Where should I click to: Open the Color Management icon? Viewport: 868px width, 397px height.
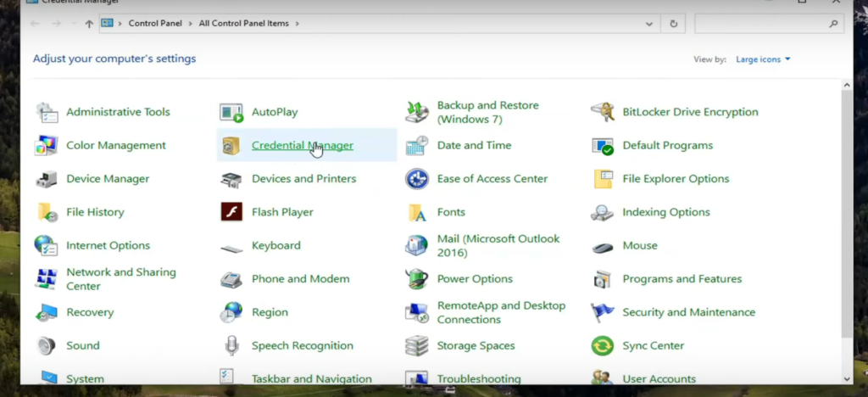(47, 146)
